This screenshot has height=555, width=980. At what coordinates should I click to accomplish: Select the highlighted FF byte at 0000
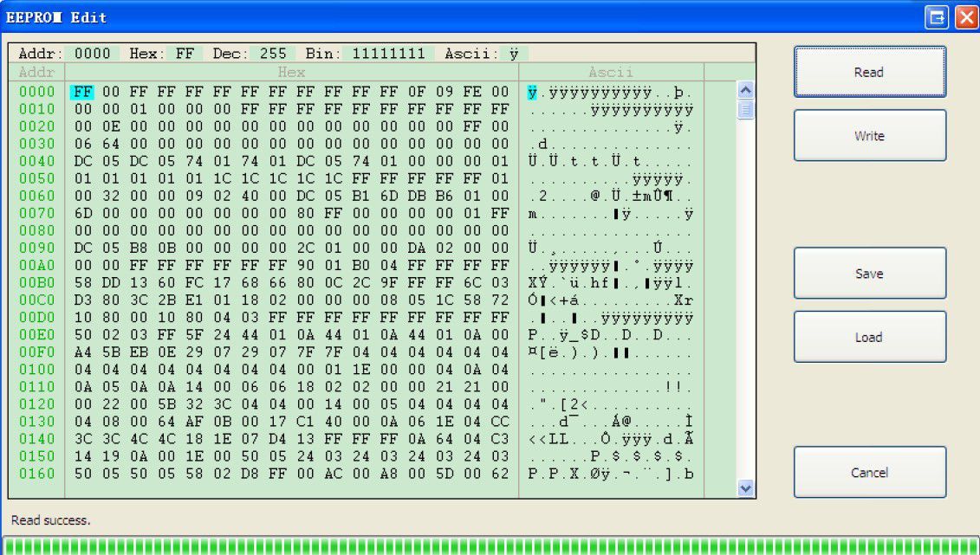click(82, 92)
